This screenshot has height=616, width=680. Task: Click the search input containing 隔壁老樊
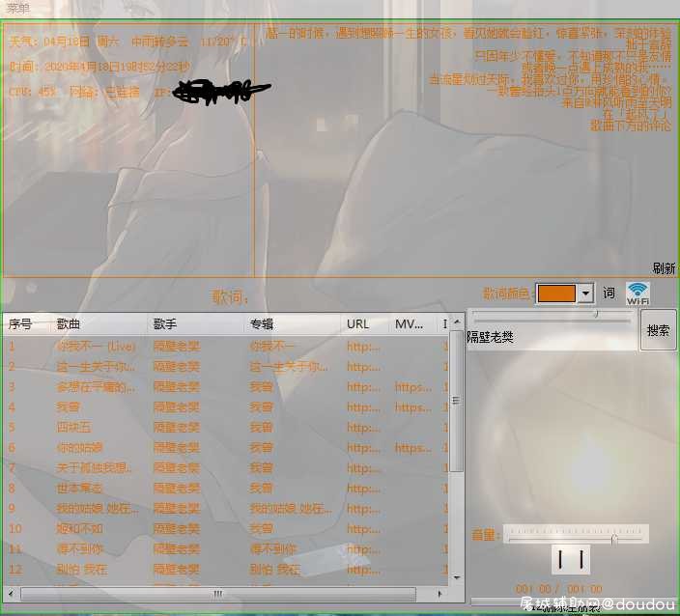tap(552, 337)
